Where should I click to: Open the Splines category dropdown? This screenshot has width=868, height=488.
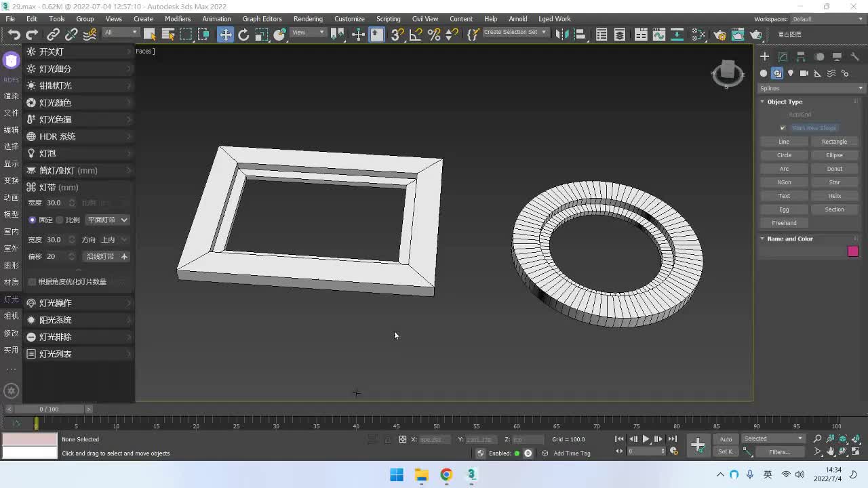(812, 88)
